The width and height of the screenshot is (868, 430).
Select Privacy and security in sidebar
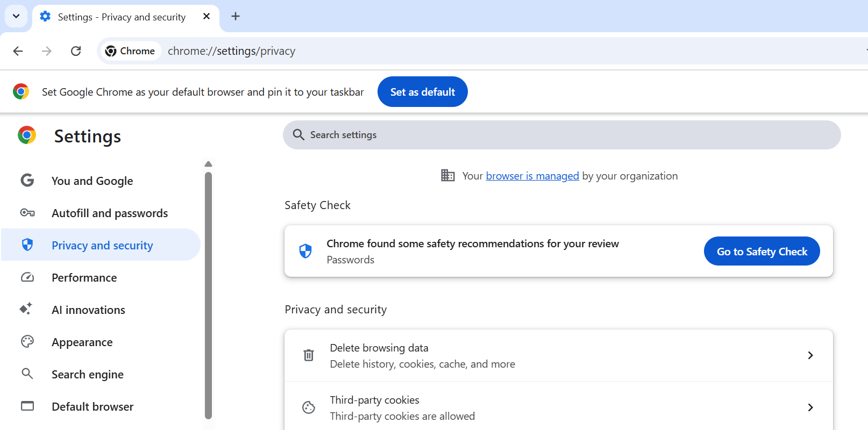coord(101,245)
